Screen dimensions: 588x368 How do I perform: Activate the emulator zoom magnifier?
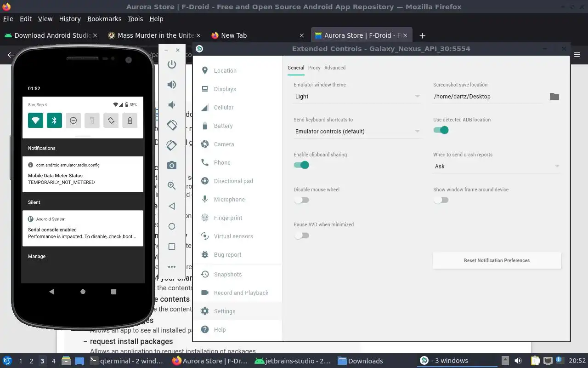tap(172, 186)
